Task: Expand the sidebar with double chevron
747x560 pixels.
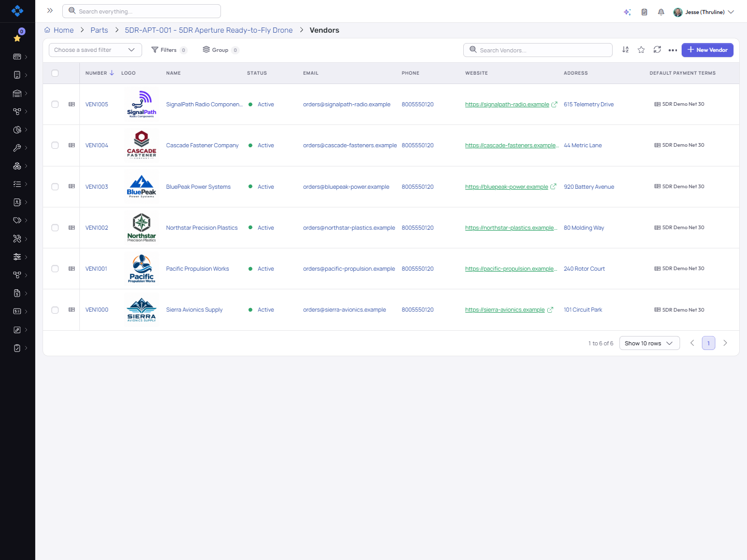Action: [50, 10]
